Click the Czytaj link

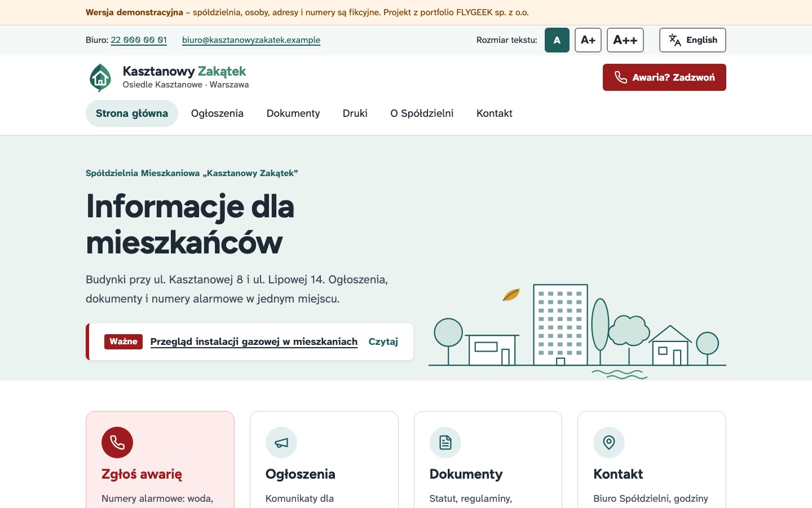383,341
